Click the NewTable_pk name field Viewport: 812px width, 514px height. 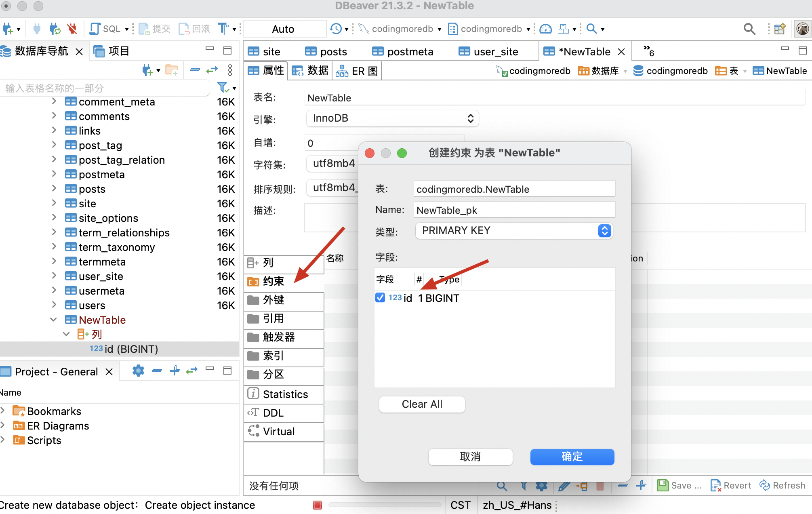[514, 210]
